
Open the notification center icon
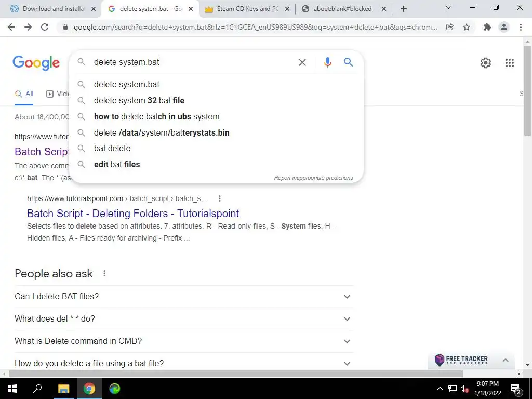coord(515,389)
